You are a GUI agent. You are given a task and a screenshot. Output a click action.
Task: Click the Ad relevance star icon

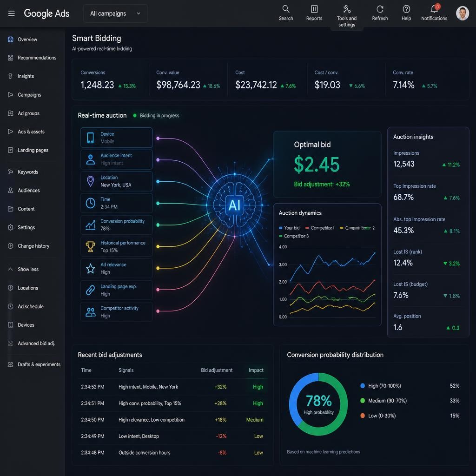click(x=91, y=268)
